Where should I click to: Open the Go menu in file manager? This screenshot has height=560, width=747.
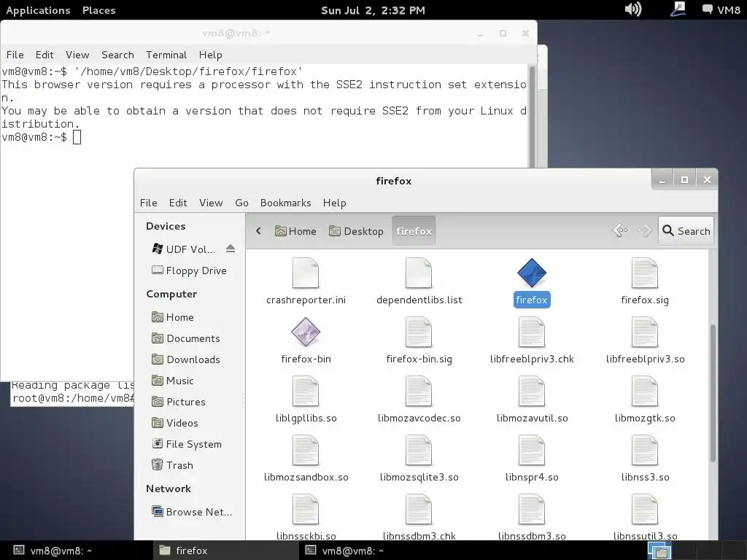(241, 203)
